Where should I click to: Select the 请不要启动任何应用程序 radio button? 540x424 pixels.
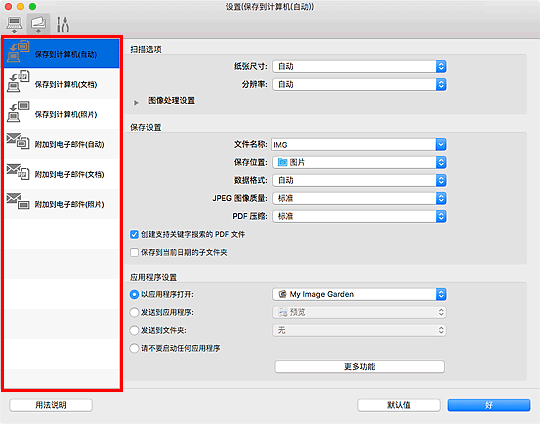click(x=134, y=348)
